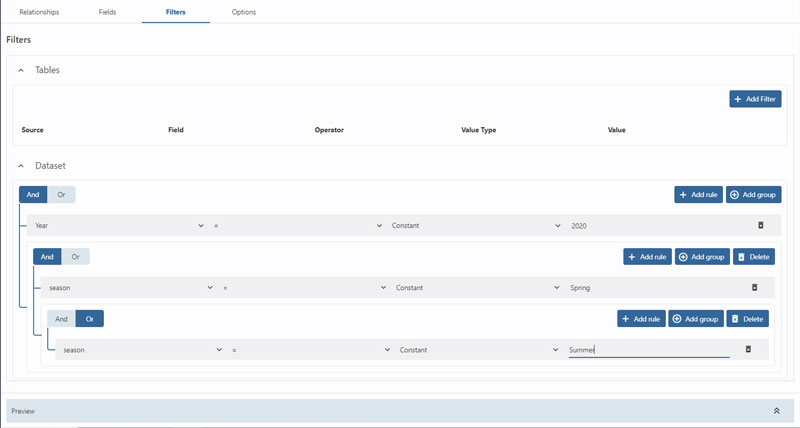This screenshot has height=428, width=800.
Task: Click trash icon on the season Spring rule
Action: point(754,288)
